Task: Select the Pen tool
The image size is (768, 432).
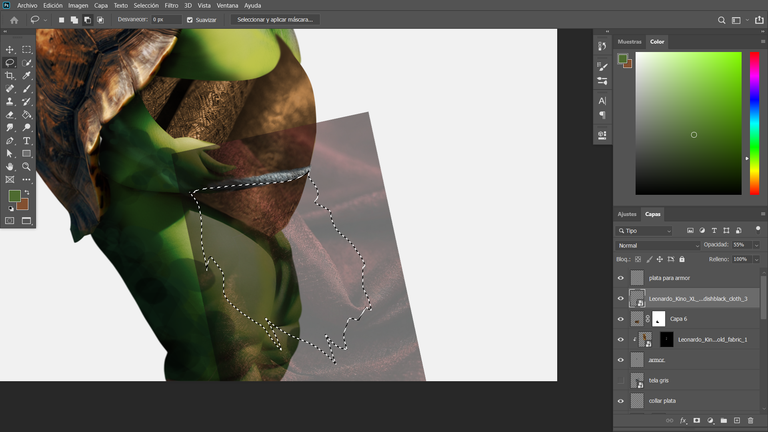Action: [9, 141]
